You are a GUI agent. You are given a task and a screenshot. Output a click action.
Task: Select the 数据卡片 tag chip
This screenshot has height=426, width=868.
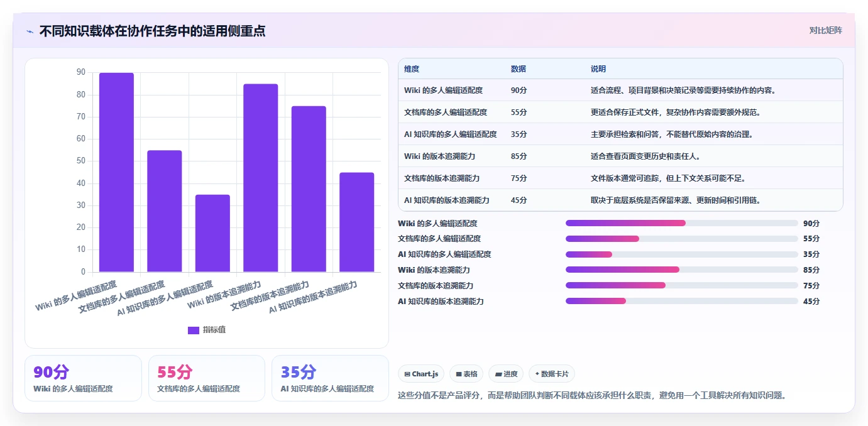point(552,374)
